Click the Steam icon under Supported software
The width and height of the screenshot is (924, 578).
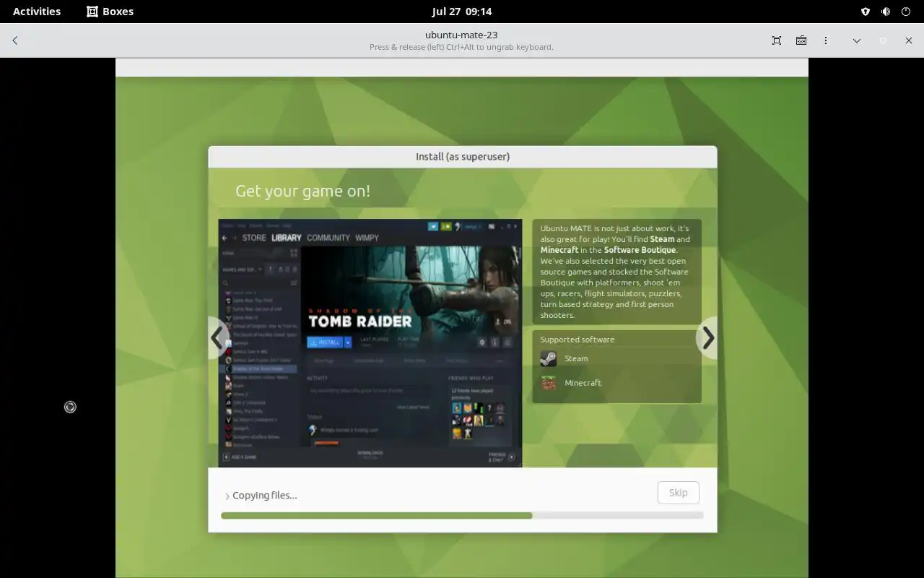[x=549, y=358]
